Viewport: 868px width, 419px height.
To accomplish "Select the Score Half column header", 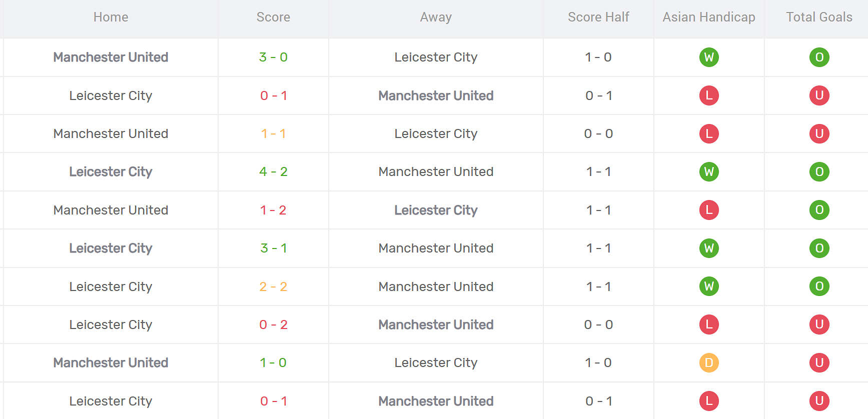I will [x=598, y=17].
